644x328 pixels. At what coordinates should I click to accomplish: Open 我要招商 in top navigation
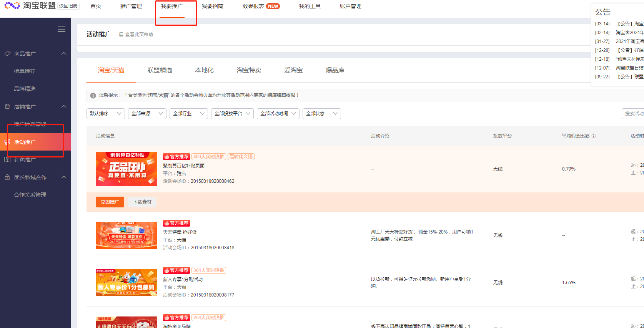(x=213, y=6)
